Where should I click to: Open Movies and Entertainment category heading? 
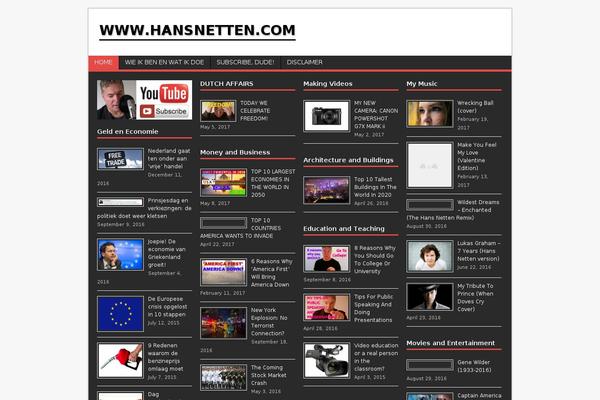450,343
